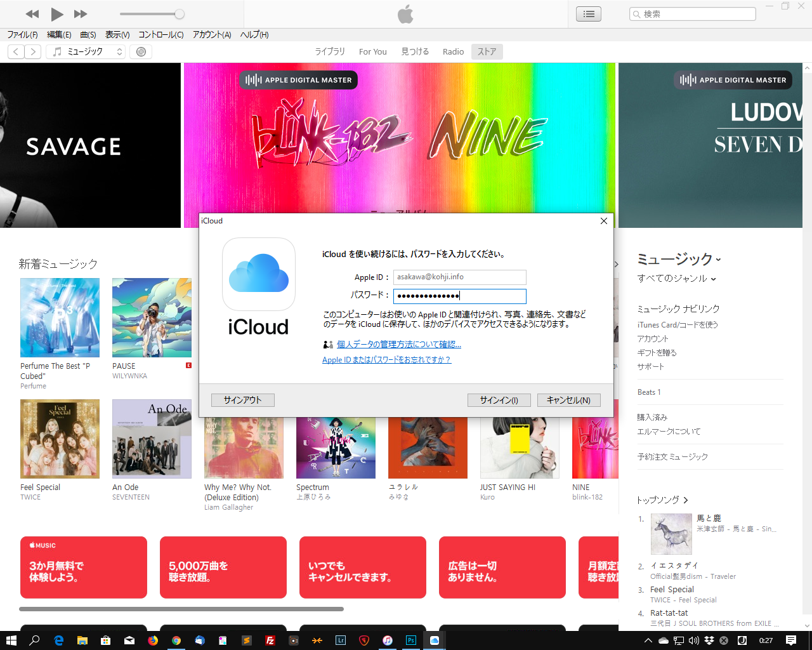Switch to the Radio tab
The image size is (812, 650).
[454, 52]
